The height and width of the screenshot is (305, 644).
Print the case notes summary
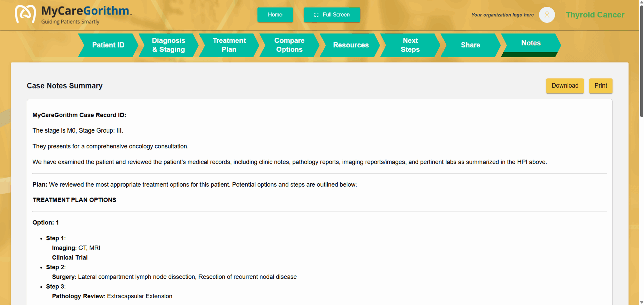point(600,86)
